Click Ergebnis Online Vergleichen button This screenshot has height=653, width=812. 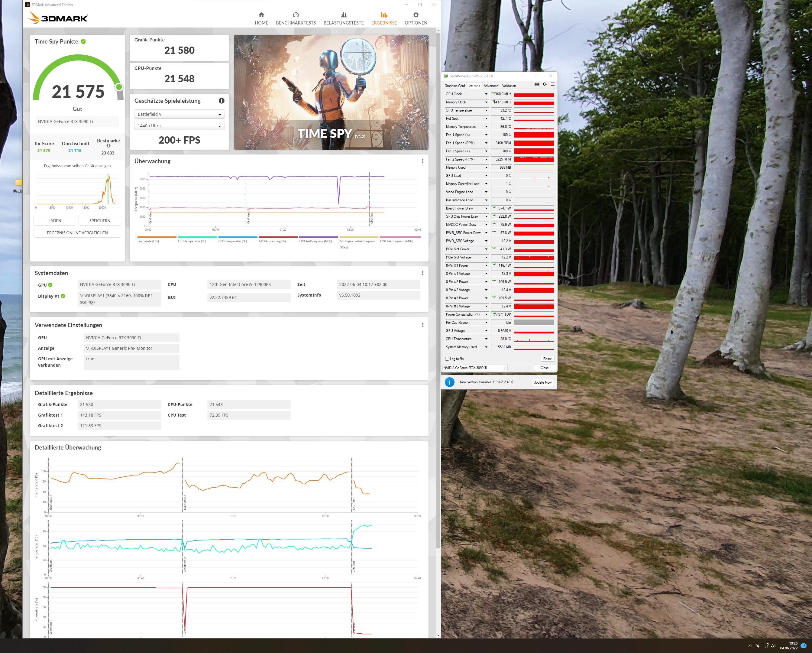coord(77,233)
